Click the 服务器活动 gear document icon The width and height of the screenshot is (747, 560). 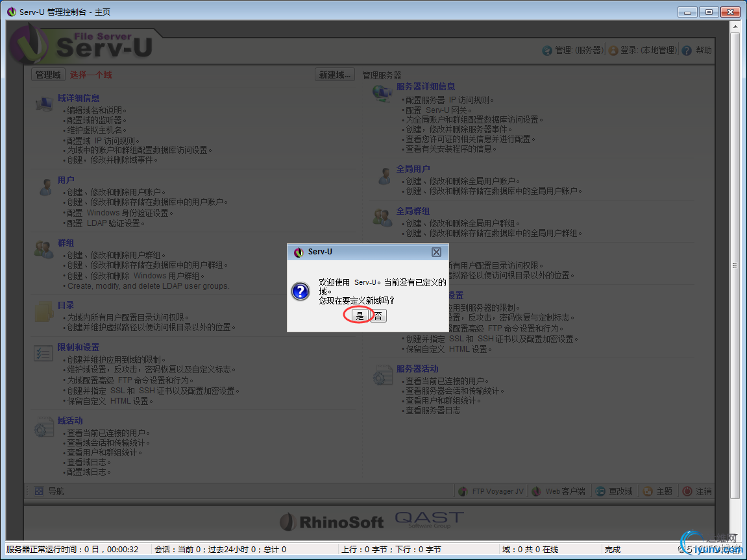[382, 376]
